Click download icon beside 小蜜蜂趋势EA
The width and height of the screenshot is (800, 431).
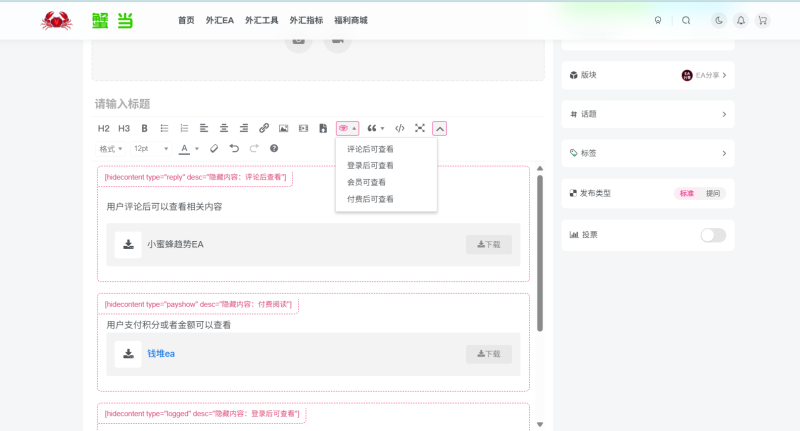click(x=129, y=244)
